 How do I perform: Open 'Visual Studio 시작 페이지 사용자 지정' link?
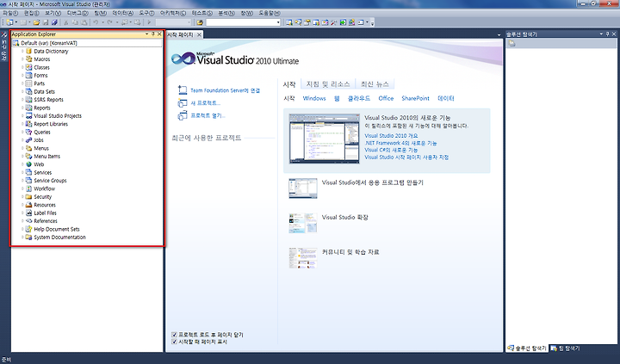pos(406,157)
